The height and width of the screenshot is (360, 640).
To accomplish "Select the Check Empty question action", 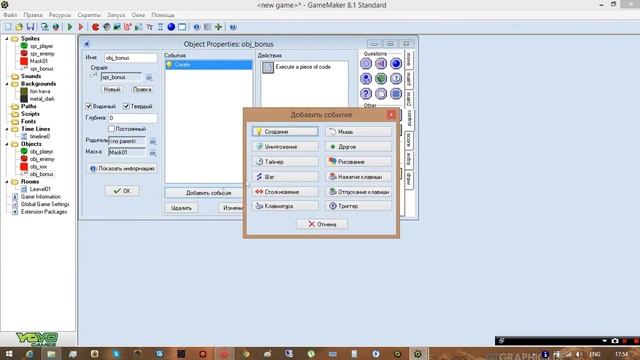I will click(366, 63).
